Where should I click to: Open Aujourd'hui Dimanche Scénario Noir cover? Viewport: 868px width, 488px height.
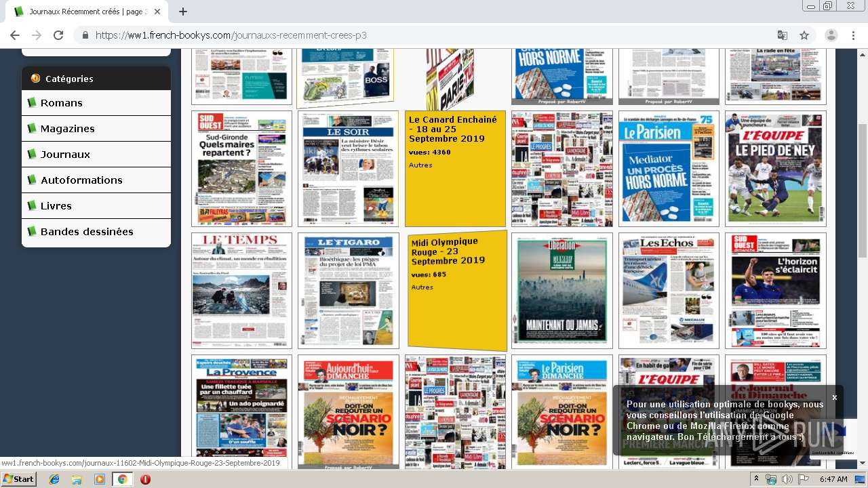348,412
